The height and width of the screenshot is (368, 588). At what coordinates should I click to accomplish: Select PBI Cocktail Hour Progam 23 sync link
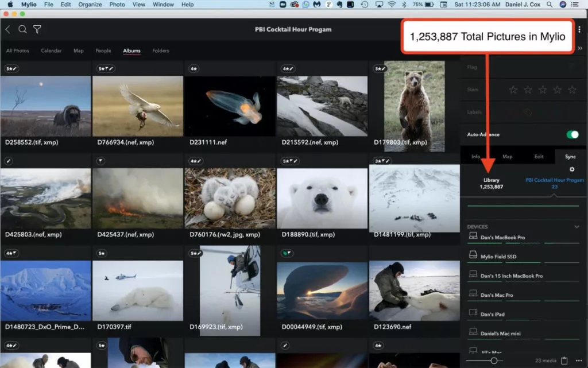point(555,183)
